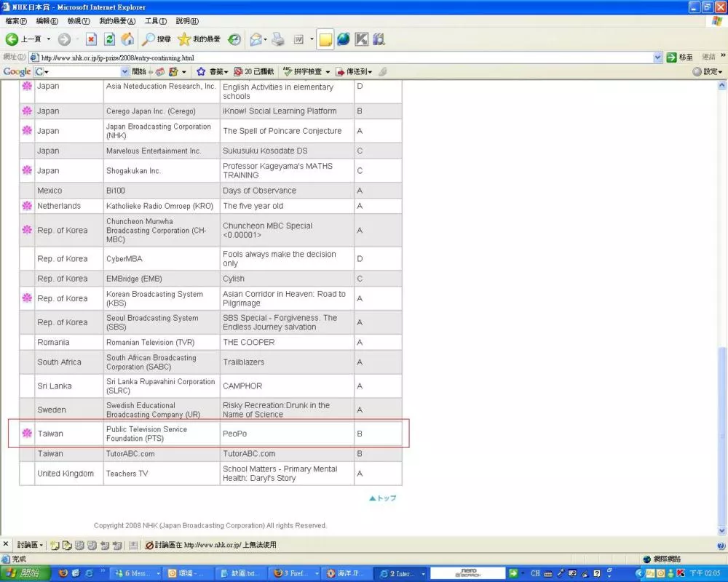Close the Discussions bar with X
Viewport: 728px width, 582px height.
tap(6, 544)
